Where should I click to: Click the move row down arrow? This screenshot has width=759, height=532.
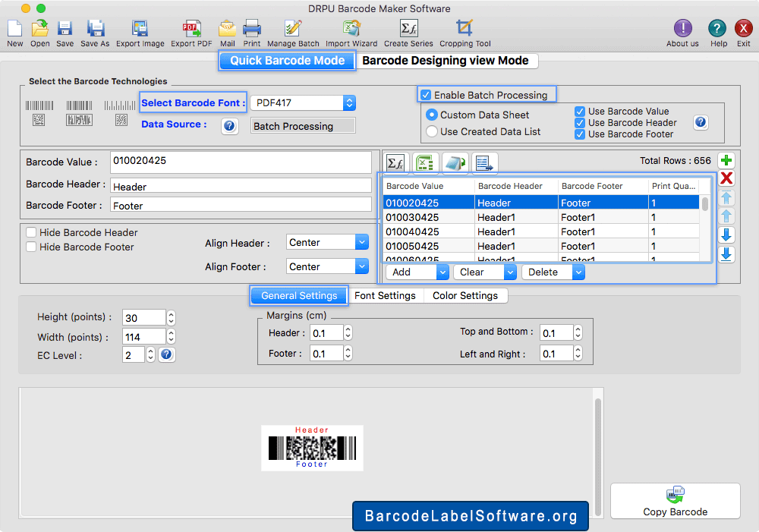[x=726, y=235]
